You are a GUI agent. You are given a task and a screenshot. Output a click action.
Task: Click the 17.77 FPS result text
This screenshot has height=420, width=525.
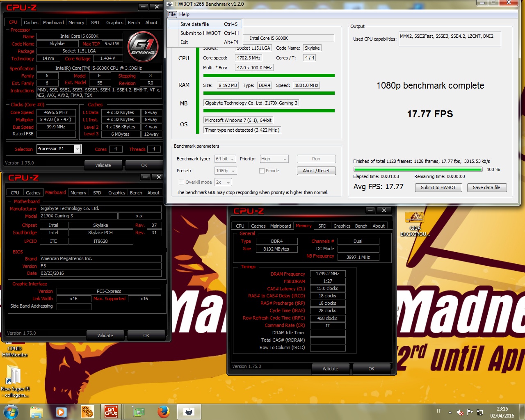(x=430, y=114)
